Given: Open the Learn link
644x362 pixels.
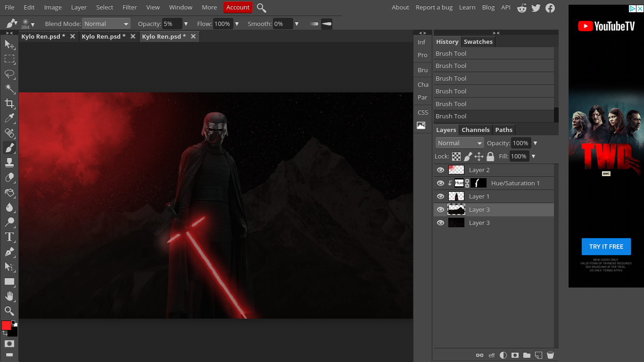Looking at the screenshot, I should coord(467,7).
